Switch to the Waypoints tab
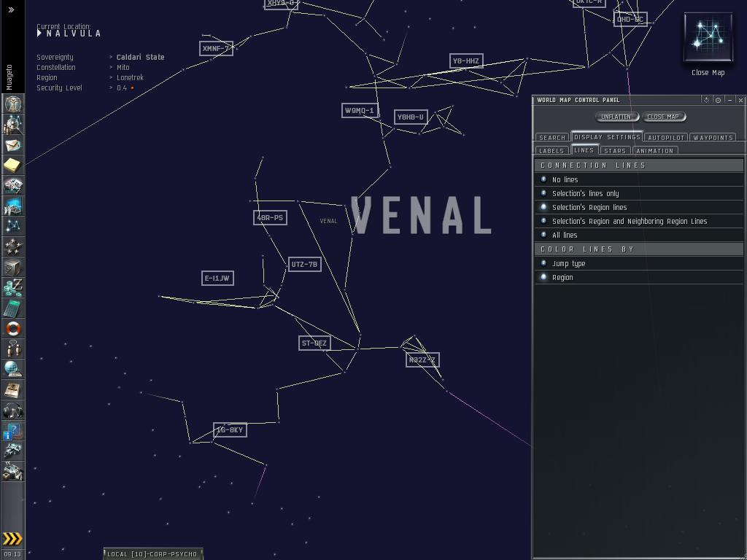The image size is (747, 560). pyautogui.click(x=713, y=138)
